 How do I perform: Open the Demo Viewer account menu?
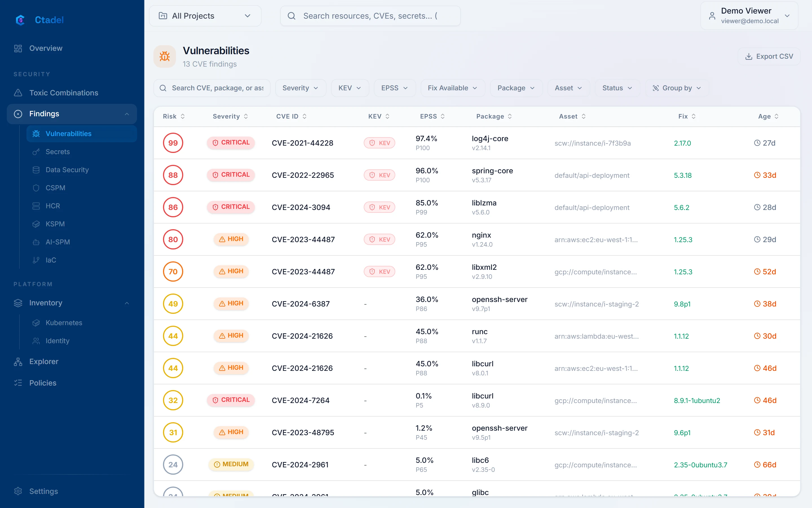pyautogui.click(x=749, y=16)
